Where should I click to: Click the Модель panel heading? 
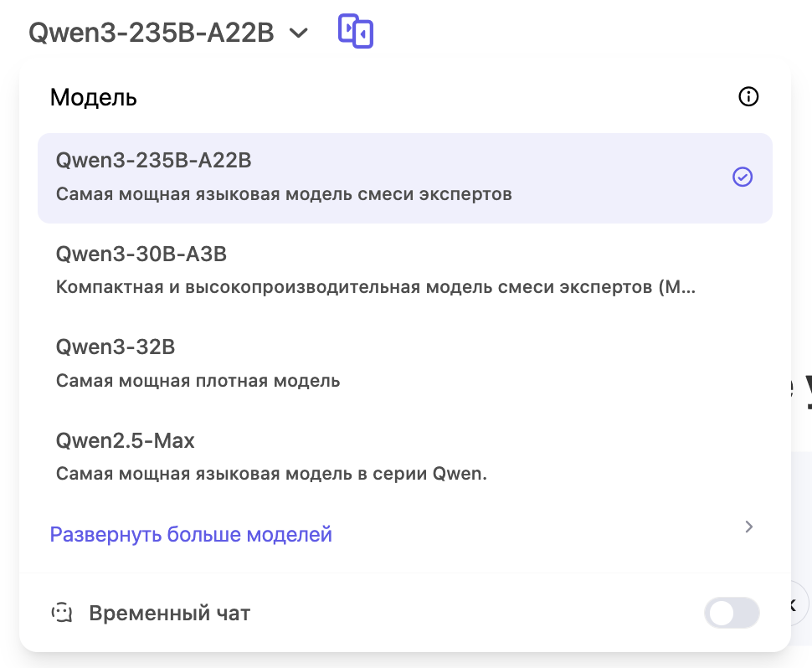point(94,97)
